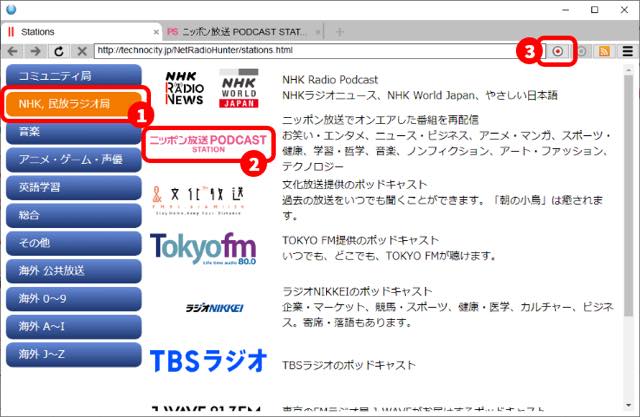
Task: Click the globe application icon in title bar
Action: tap(11, 9)
